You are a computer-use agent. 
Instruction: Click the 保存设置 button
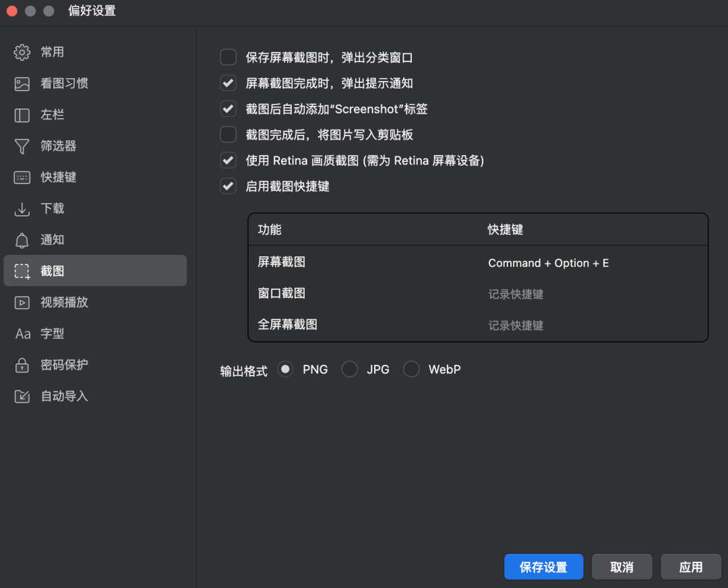tap(543, 566)
